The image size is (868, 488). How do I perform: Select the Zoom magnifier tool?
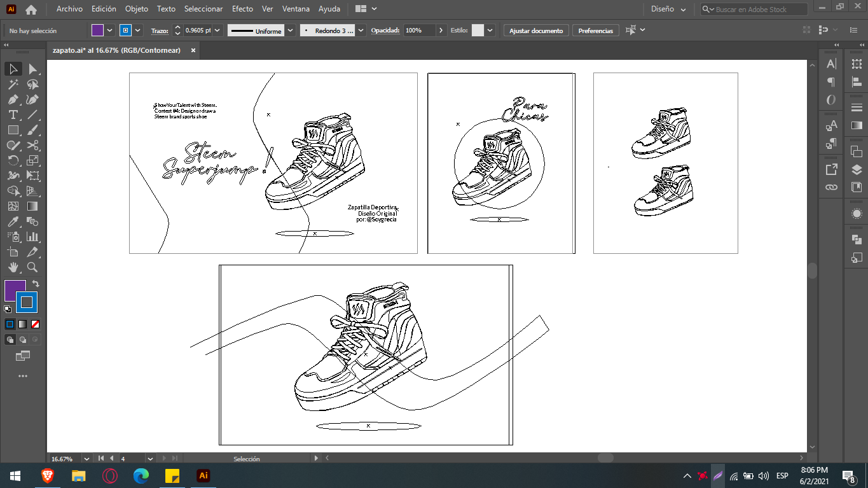[33, 267]
